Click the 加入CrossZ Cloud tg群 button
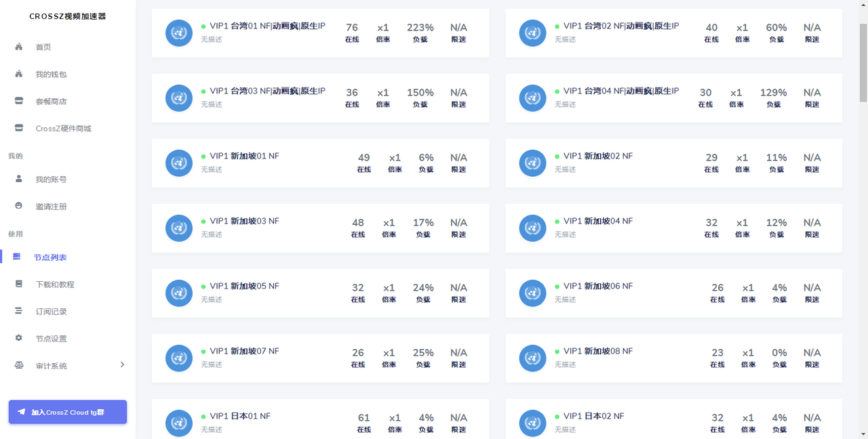Screen dimensions: 868x439 pyautogui.click(x=68, y=412)
